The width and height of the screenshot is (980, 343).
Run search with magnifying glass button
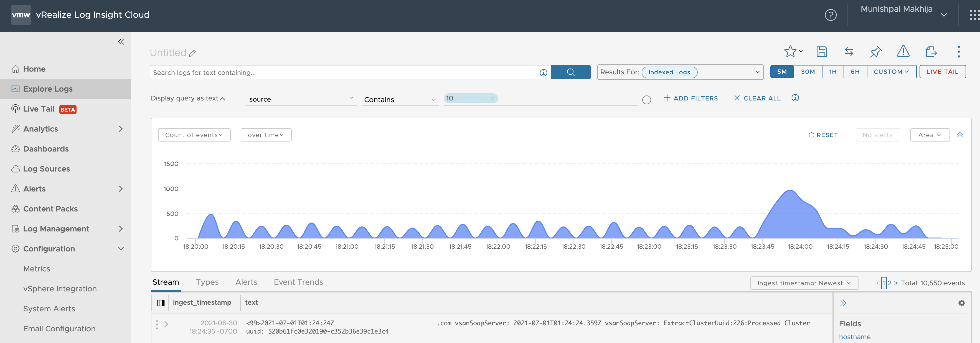point(570,72)
